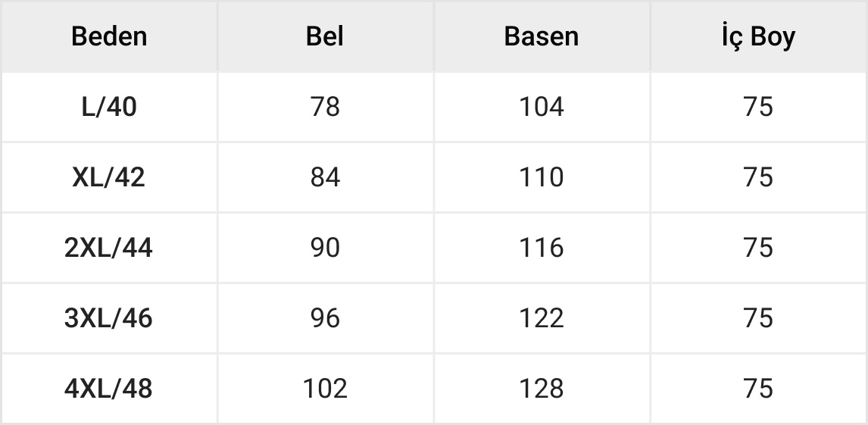This screenshot has height=425, width=868.
Task: Select the Bel value 96
Action: point(325,318)
